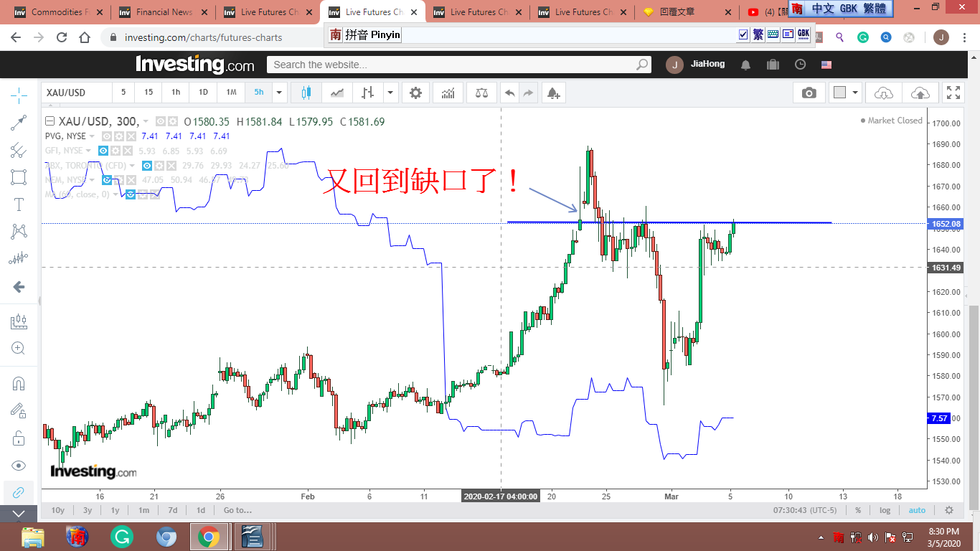The image size is (980, 551).
Task: Toggle visibility of ABX, TORONTO series
Action: pos(147,165)
